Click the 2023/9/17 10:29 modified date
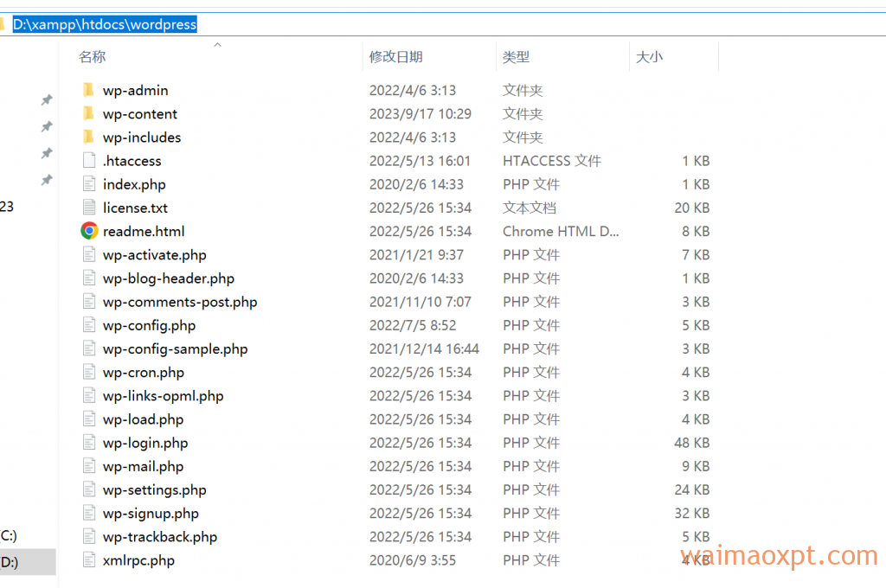886x588 pixels. pos(421,114)
